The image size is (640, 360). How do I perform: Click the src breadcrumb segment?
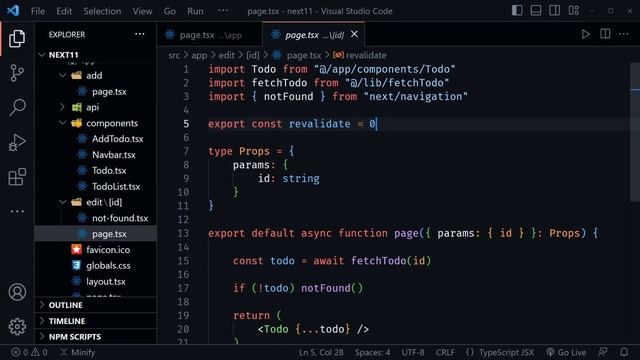(x=174, y=55)
